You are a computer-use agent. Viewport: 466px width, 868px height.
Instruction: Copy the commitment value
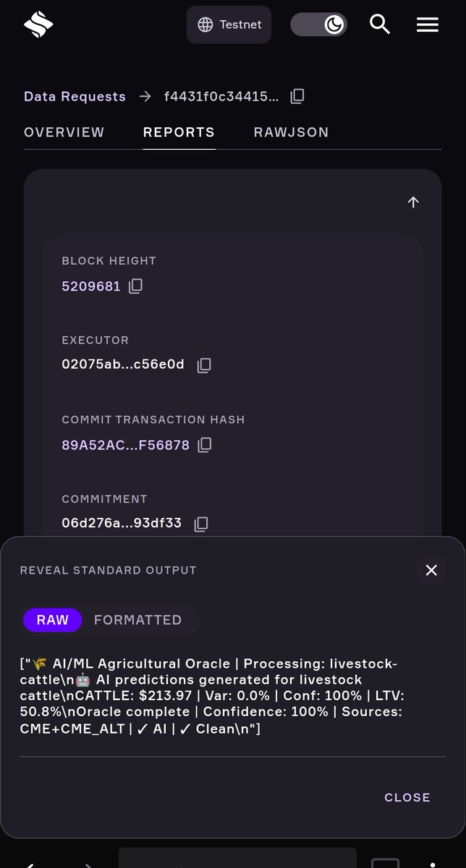point(201,524)
